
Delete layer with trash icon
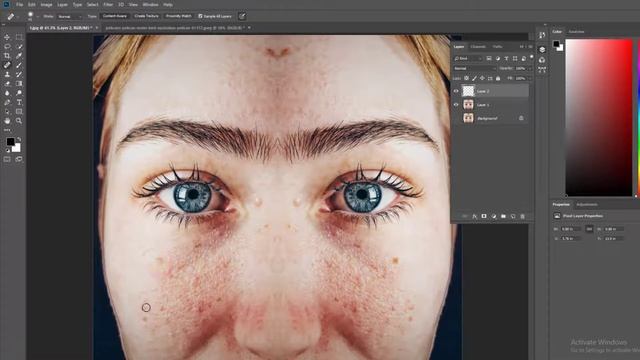coord(522,216)
